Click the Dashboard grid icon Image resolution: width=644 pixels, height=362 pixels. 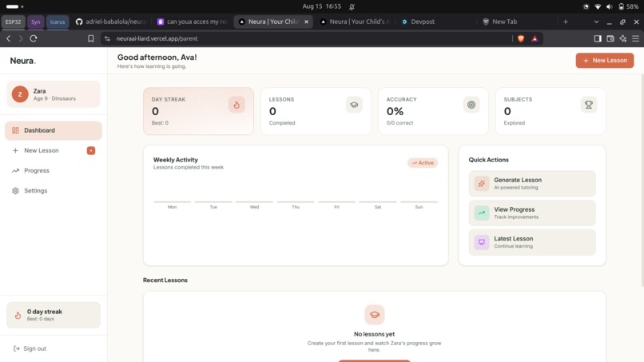(x=16, y=130)
